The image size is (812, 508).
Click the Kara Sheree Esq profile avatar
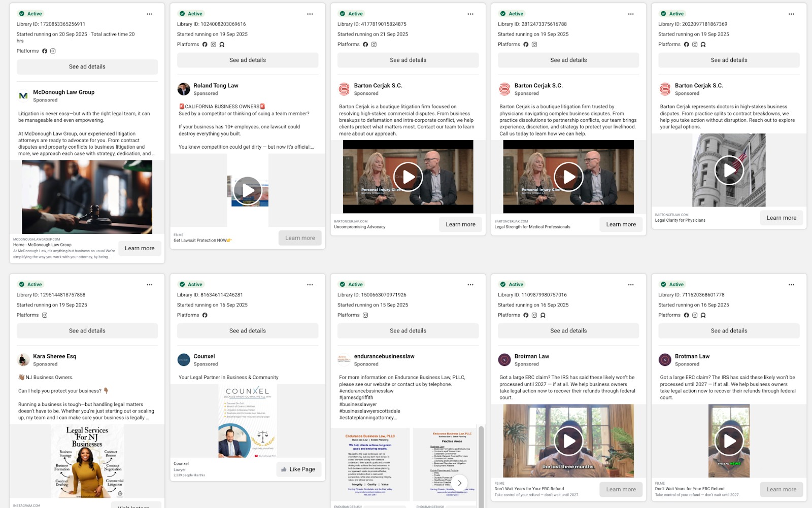click(x=23, y=360)
